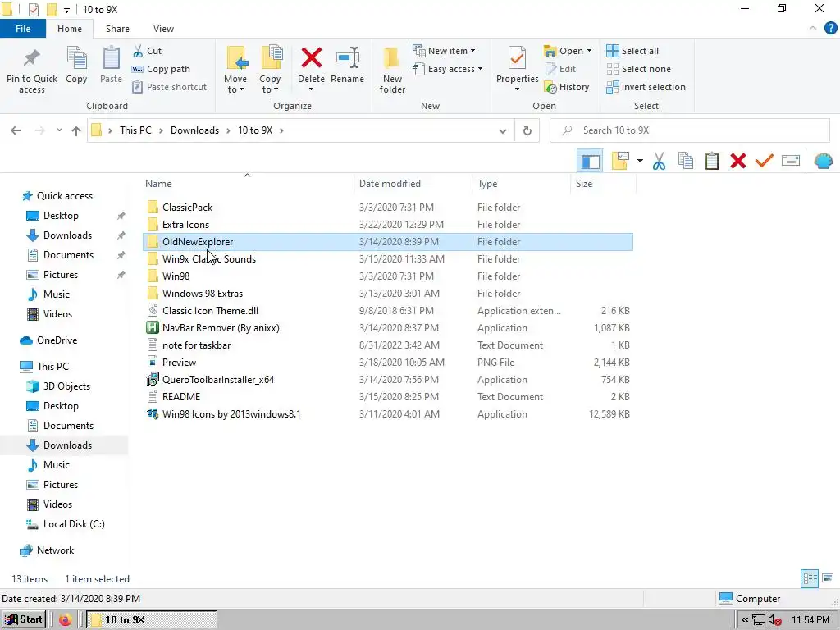This screenshot has width=840, height=630.
Task: Click the Copy ribbon button
Action: click(x=76, y=65)
